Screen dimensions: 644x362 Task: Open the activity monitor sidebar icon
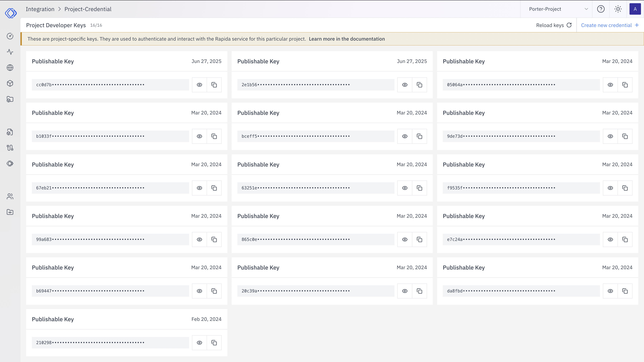tap(10, 52)
